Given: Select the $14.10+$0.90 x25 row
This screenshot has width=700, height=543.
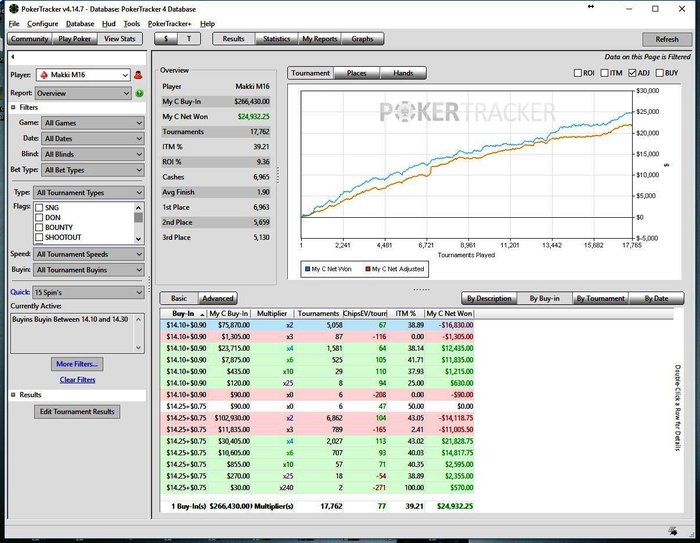Looking at the screenshot, I should coord(317,383).
